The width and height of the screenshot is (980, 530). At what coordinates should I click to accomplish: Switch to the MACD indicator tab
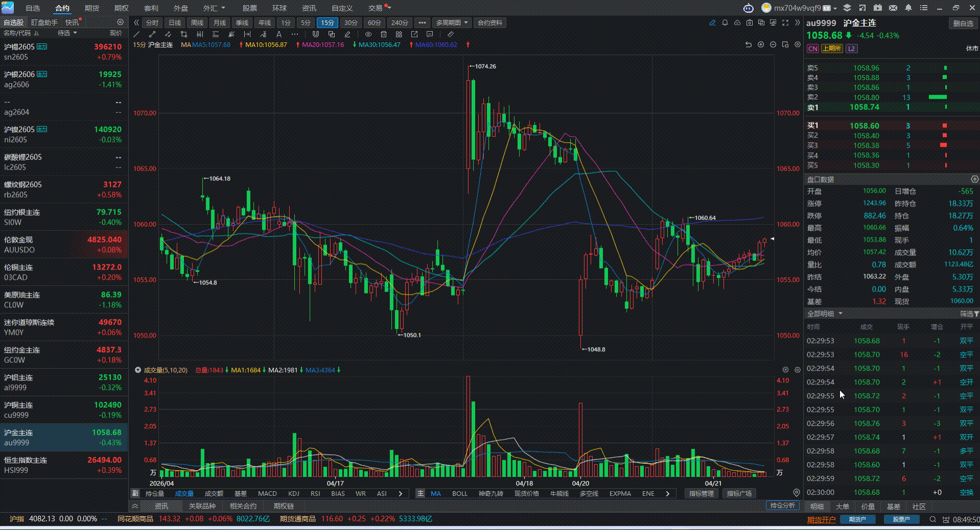[x=267, y=493]
